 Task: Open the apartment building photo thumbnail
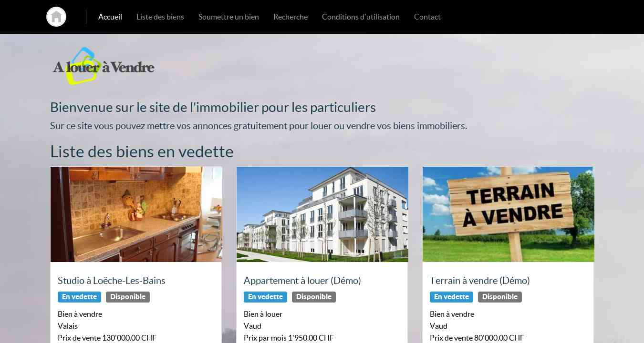click(322, 214)
